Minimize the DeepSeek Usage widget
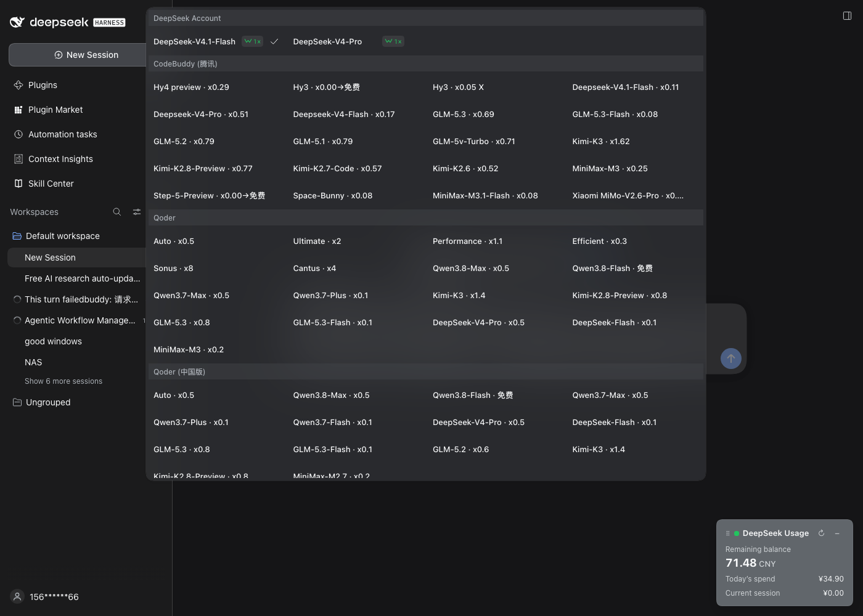This screenshot has height=616, width=863. click(837, 533)
